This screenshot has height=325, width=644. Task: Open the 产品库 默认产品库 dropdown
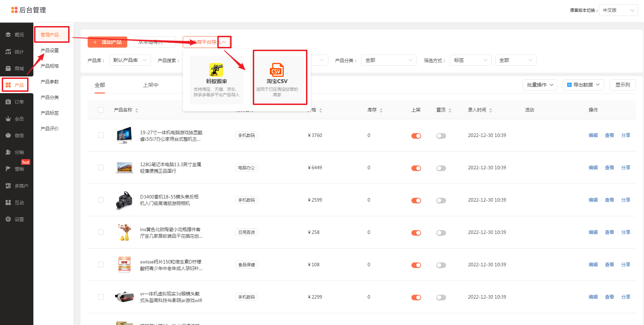point(130,60)
